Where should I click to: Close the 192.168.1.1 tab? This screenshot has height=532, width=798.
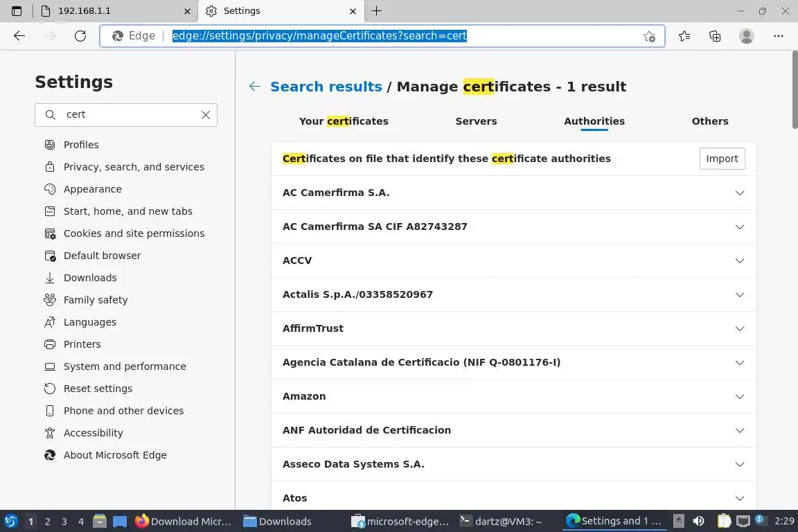click(187, 11)
